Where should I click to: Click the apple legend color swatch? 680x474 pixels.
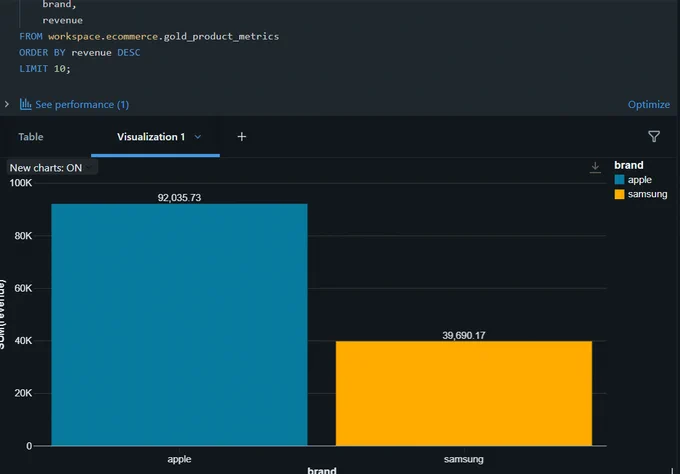(x=619, y=180)
